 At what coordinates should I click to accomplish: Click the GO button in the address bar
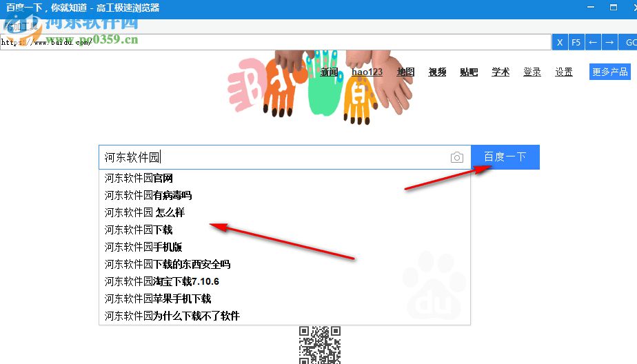628,42
